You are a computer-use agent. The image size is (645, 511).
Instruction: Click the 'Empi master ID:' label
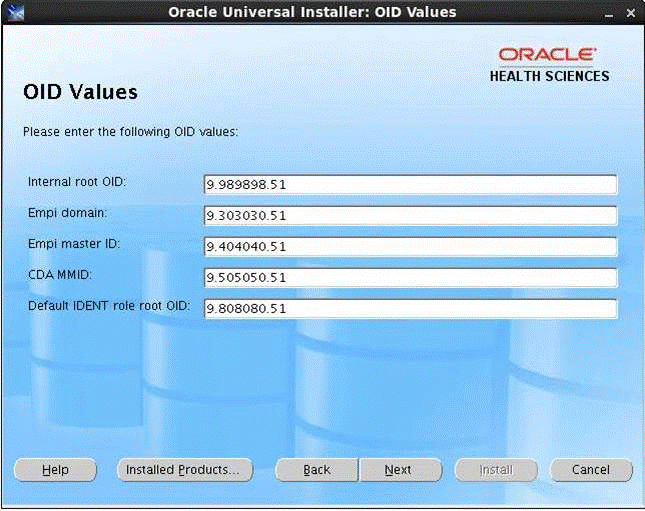(x=74, y=244)
